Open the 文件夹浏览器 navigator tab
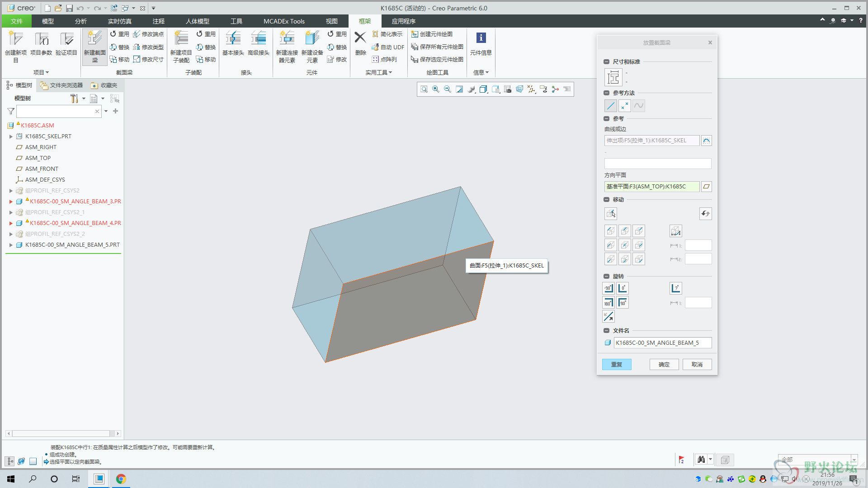The image size is (868, 488). pos(61,85)
